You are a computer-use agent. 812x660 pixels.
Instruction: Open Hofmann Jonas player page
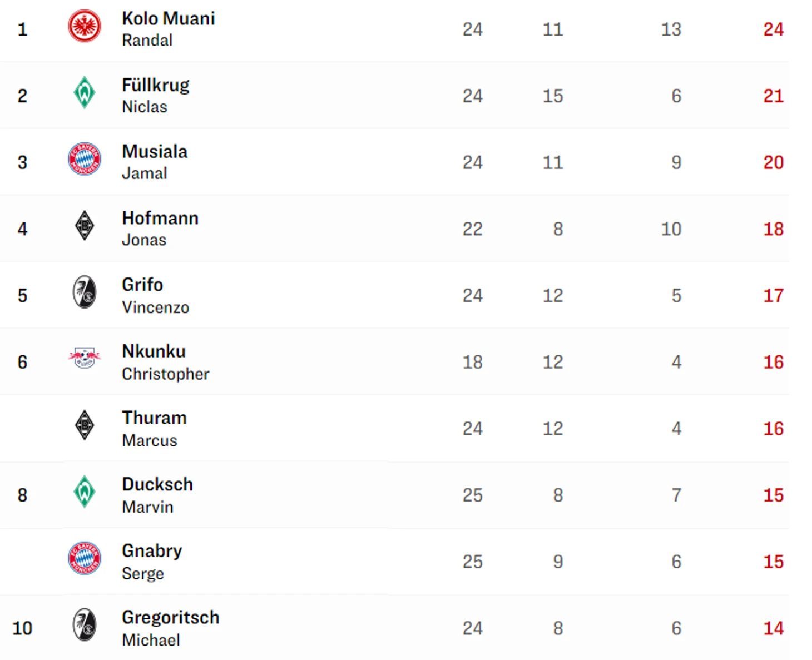coord(160,228)
